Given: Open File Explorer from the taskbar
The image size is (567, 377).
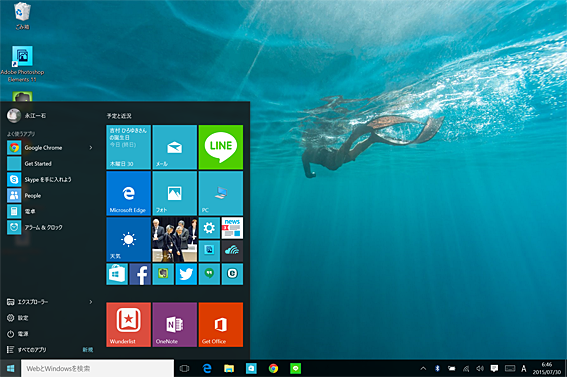Looking at the screenshot, I should pyautogui.click(x=229, y=368).
